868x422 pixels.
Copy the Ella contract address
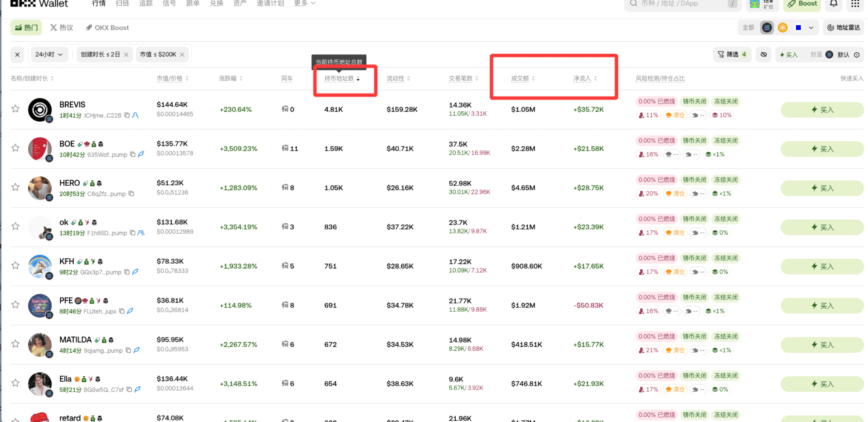click(129, 389)
